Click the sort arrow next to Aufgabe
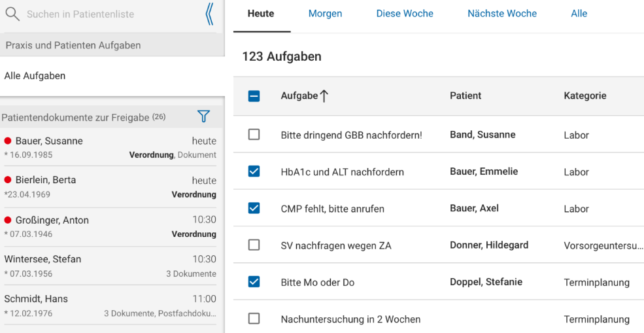 point(324,96)
